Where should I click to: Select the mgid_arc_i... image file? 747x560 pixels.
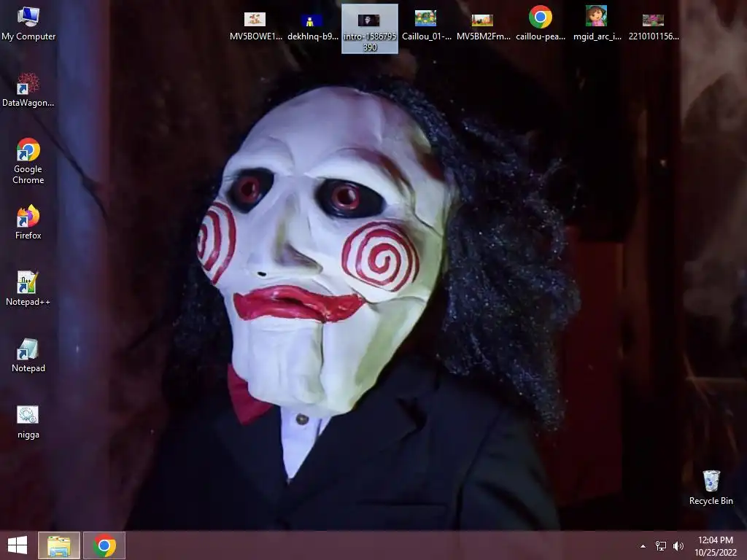[x=597, y=24]
